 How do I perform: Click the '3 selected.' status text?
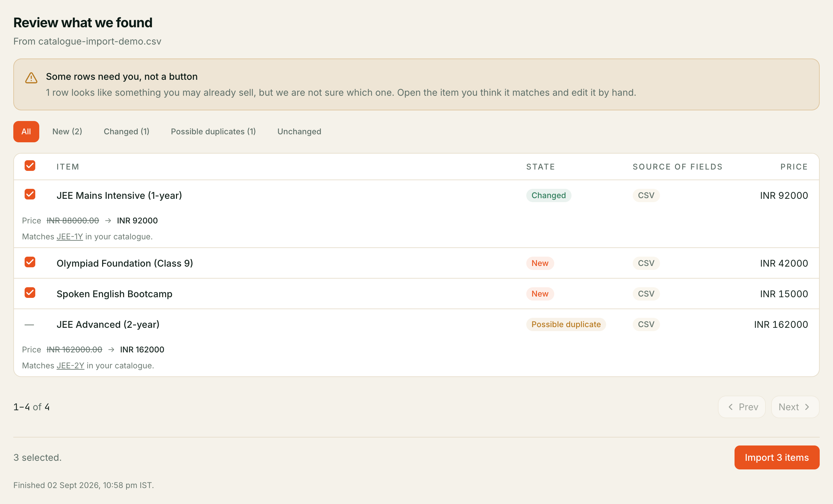click(38, 457)
